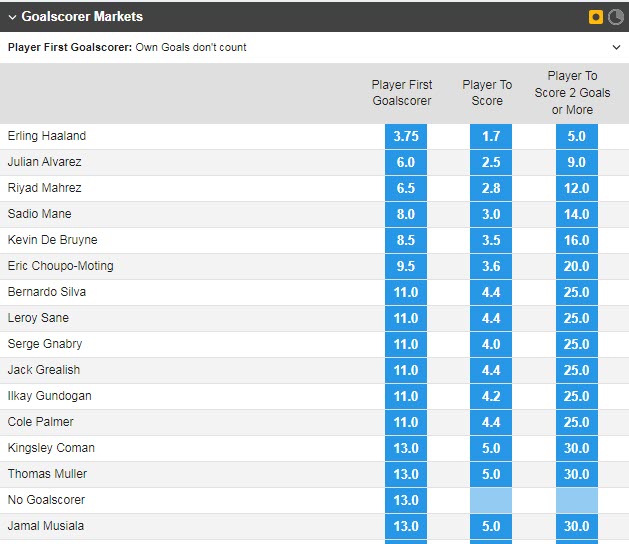The width and height of the screenshot is (629, 544).
Task: Pick Haaland to score at 1.7
Action: (x=490, y=136)
